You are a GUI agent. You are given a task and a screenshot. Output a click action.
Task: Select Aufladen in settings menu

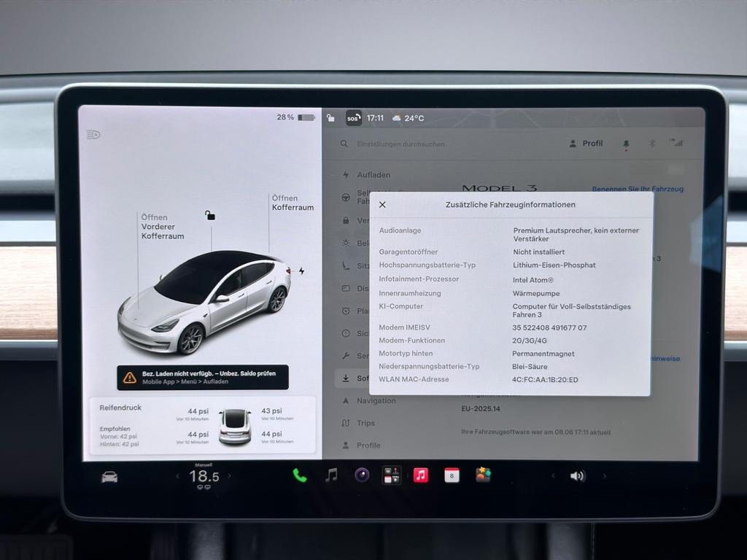[x=373, y=175]
